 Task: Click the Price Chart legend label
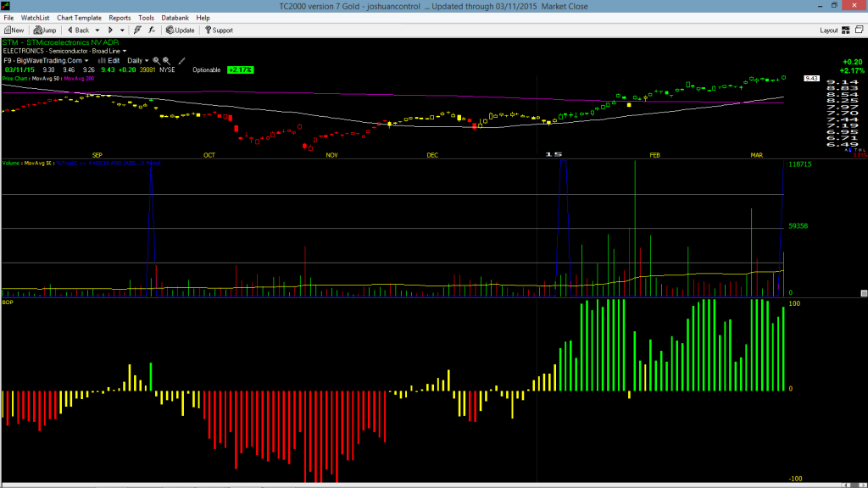click(15, 79)
